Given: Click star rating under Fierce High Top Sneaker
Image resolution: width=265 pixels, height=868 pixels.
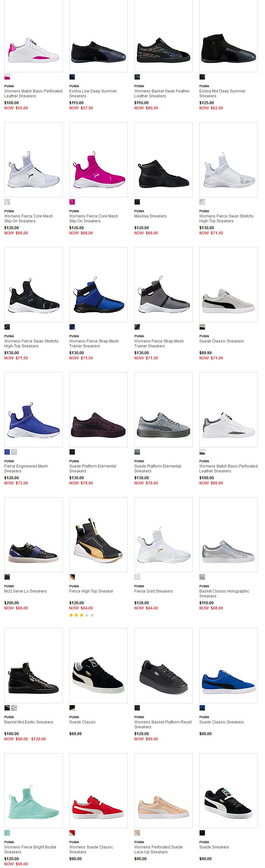Looking at the screenshot, I should point(82,615).
